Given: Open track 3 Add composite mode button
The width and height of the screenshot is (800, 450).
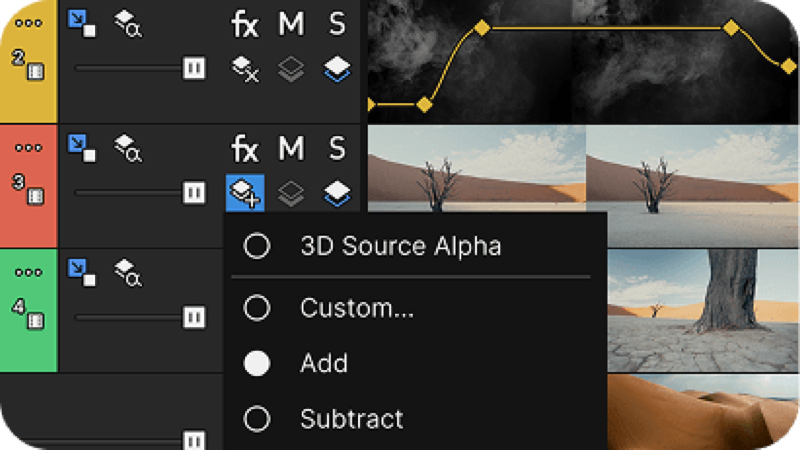Looking at the screenshot, I should click(x=245, y=193).
